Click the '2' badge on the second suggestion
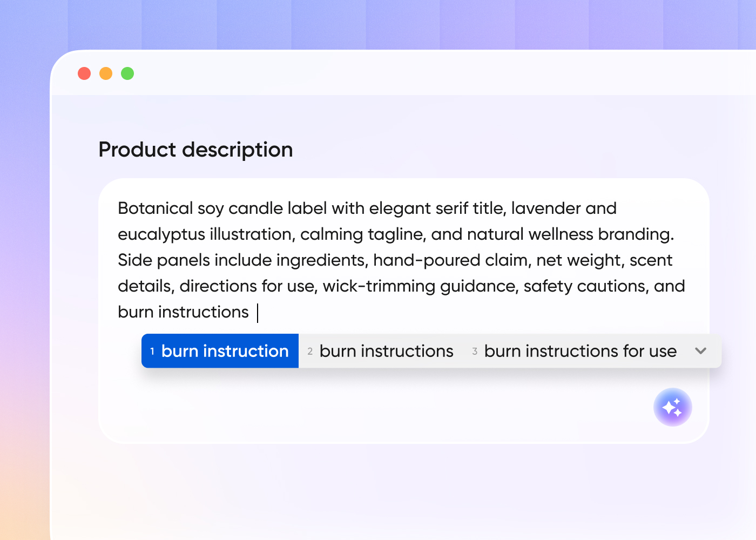Viewport: 756px width, 540px height. click(x=309, y=351)
